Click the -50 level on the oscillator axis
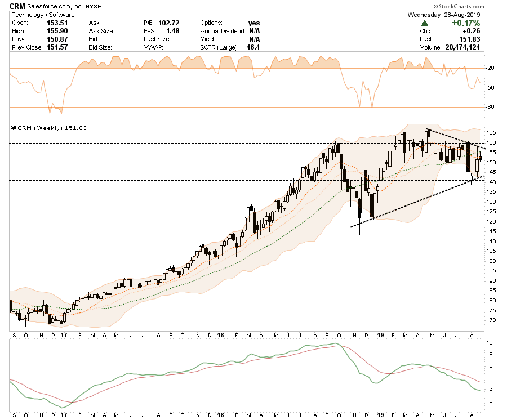Screen dimensions: 507x420 (x=491, y=88)
